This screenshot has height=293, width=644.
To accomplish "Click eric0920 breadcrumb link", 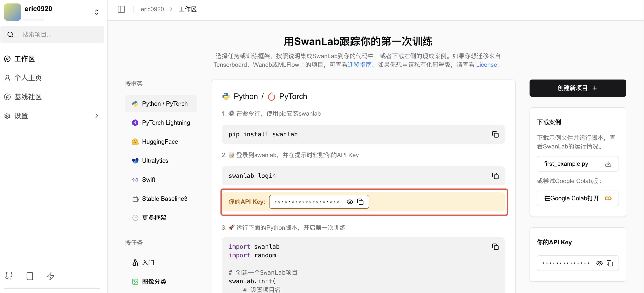I will (x=152, y=9).
